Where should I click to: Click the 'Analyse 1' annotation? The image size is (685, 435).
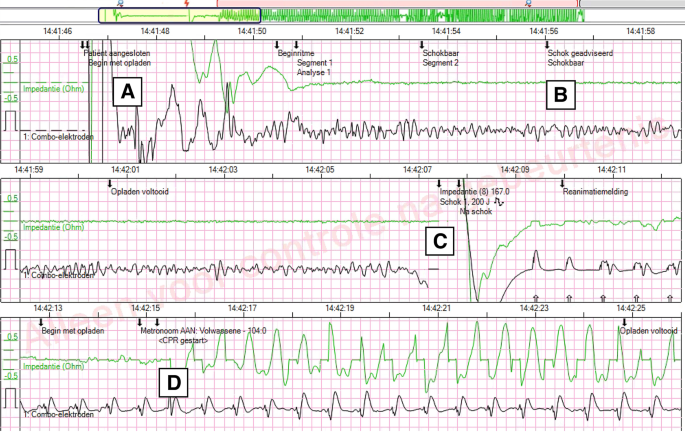point(314,72)
